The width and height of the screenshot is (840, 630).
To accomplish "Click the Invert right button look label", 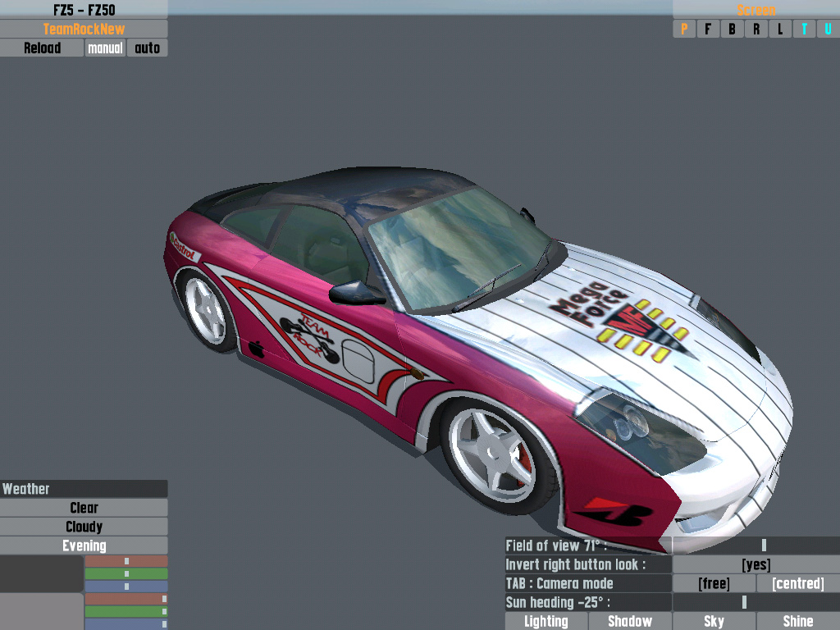I will 588,564.
